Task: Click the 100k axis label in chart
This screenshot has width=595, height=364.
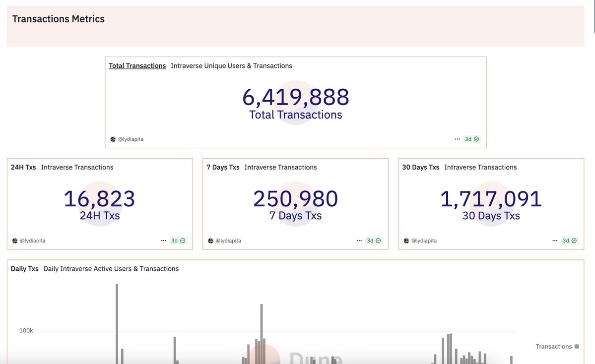Action: click(x=26, y=331)
